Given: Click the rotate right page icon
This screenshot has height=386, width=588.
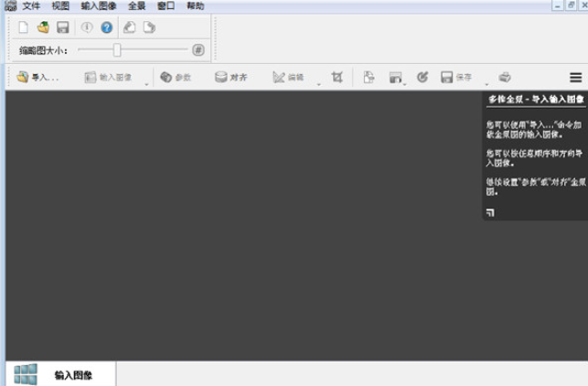Looking at the screenshot, I should [x=149, y=27].
